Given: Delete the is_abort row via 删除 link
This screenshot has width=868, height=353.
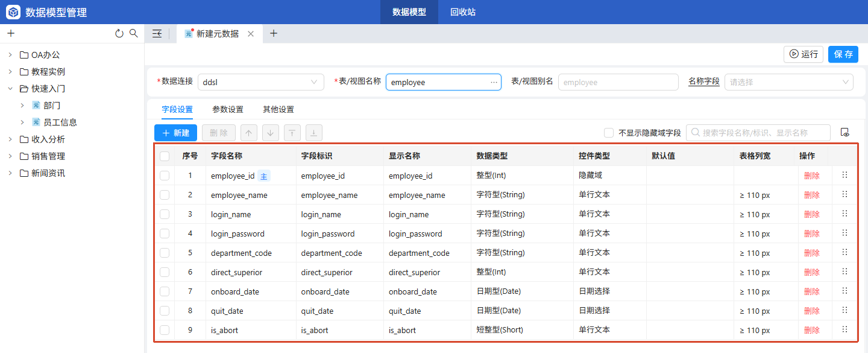Looking at the screenshot, I should tap(812, 331).
